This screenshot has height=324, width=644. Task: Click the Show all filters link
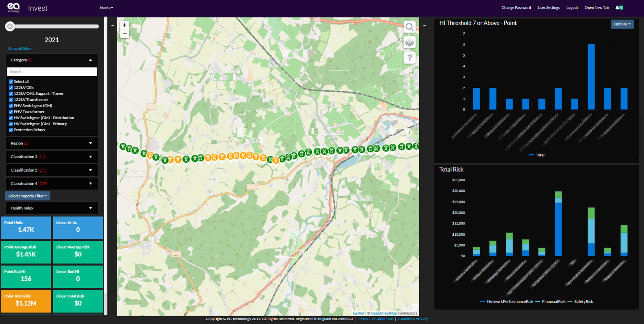pyautogui.click(x=20, y=49)
